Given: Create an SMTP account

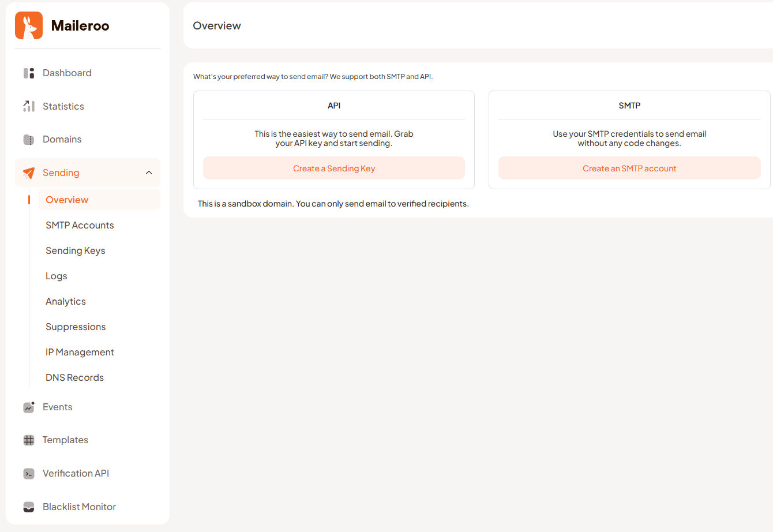Looking at the screenshot, I should tap(629, 167).
